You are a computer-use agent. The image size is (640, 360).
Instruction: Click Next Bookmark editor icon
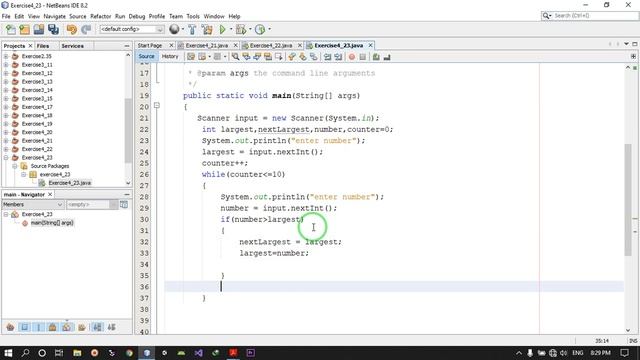point(303,57)
